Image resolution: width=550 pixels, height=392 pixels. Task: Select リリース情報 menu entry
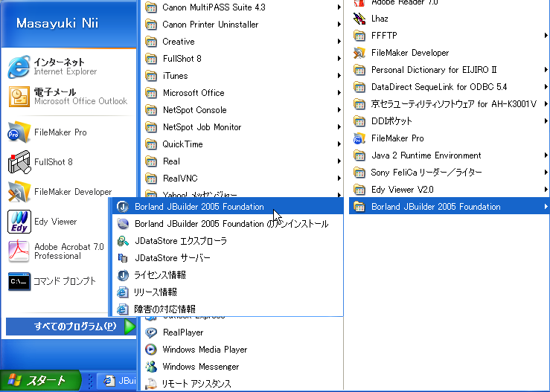pyautogui.click(x=156, y=292)
